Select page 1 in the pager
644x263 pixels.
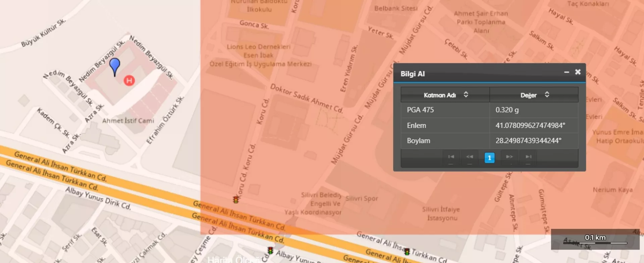pos(489,157)
